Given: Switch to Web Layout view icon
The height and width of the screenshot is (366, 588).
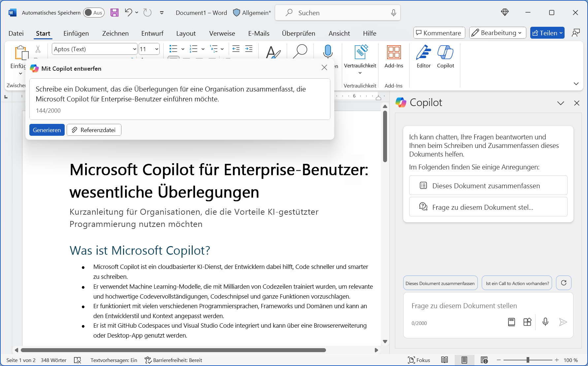Looking at the screenshot, I should click(484, 360).
